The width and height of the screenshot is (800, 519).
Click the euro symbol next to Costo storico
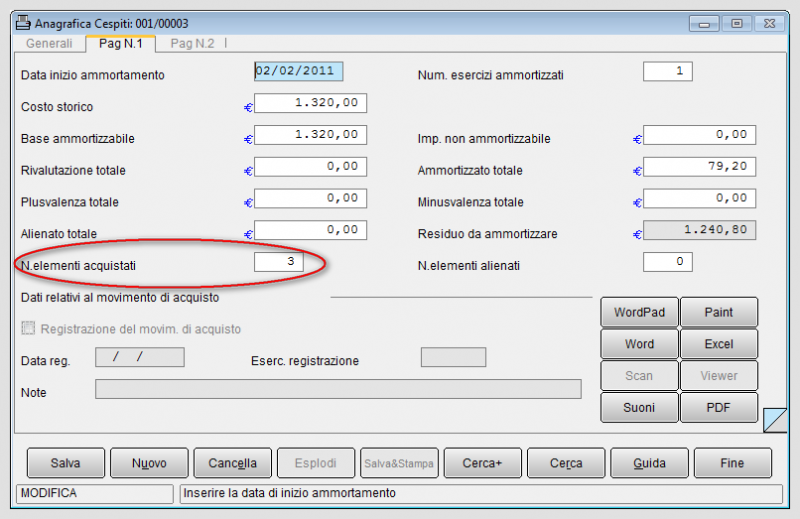click(248, 108)
